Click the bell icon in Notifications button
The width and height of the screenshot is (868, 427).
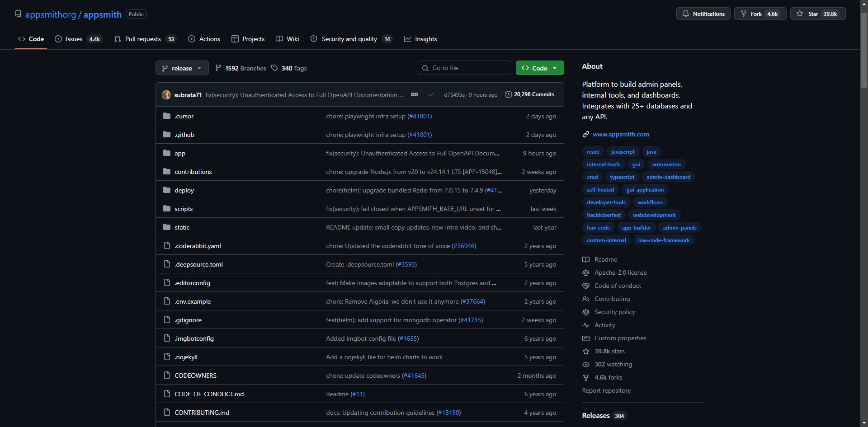tap(685, 14)
